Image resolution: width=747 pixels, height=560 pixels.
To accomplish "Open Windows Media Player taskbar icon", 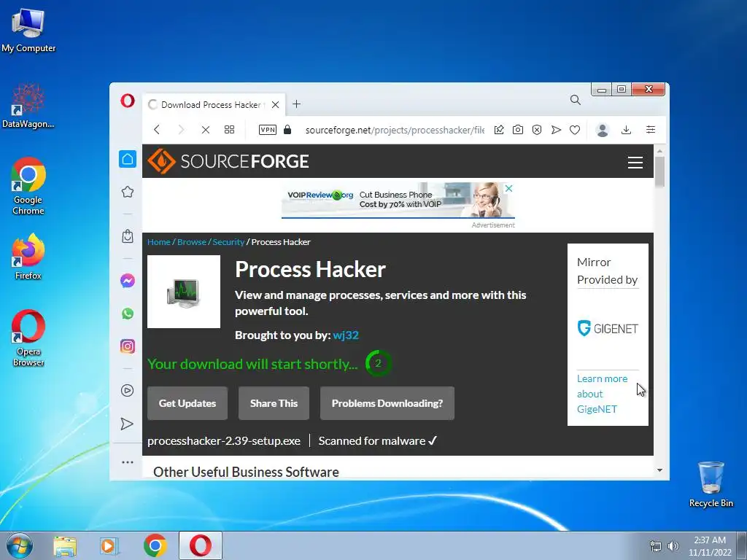I will 109,546.
